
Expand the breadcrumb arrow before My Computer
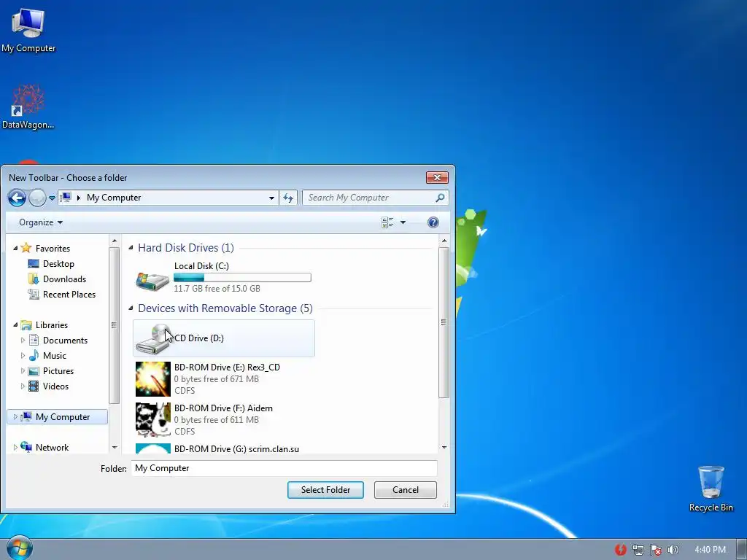coord(79,198)
